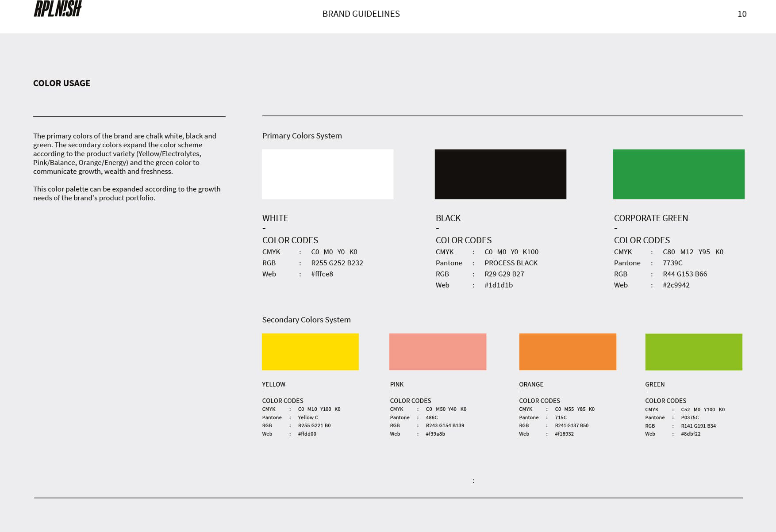
Task: Select the white primary color swatch
Action: tap(327, 173)
